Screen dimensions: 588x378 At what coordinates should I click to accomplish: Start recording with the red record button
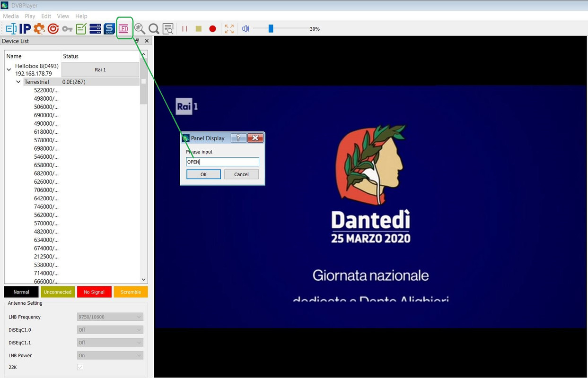(x=212, y=29)
